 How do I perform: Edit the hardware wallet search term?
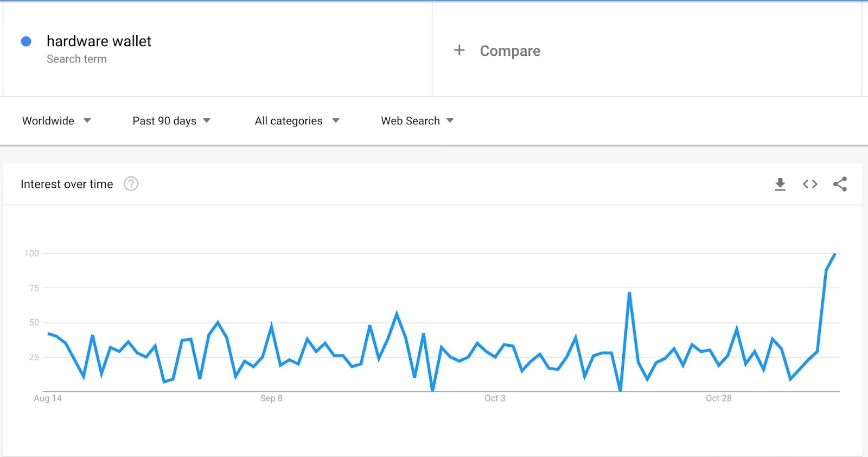[x=99, y=41]
